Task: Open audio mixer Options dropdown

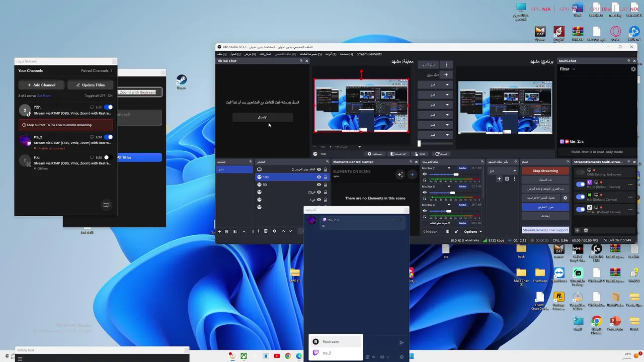Action: pyautogui.click(x=473, y=232)
